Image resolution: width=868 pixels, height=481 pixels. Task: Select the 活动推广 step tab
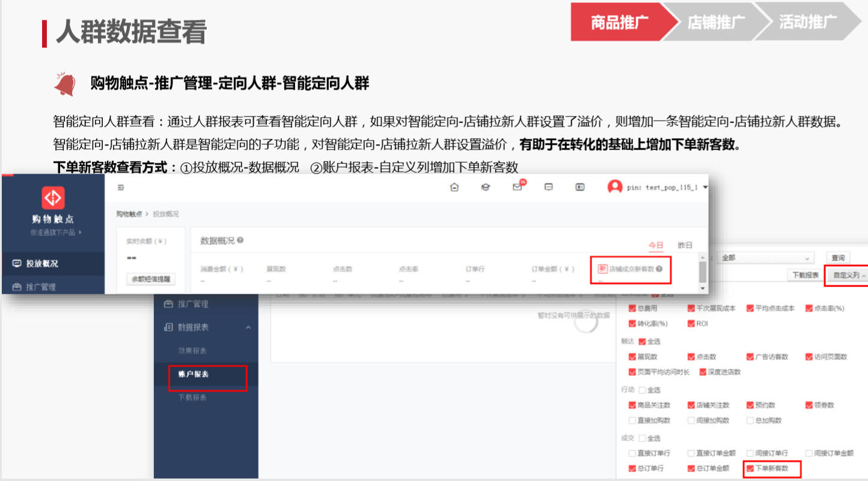[808, 22]
